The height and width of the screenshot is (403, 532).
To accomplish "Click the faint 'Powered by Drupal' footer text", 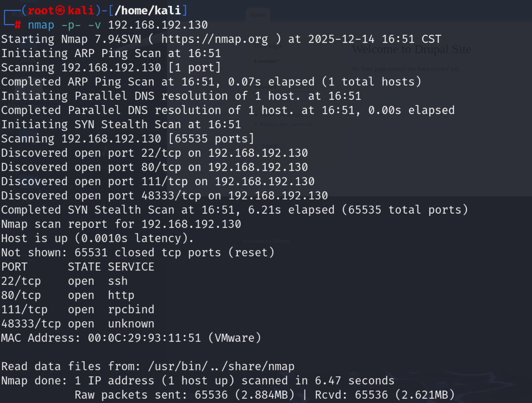I will point(266,241).
